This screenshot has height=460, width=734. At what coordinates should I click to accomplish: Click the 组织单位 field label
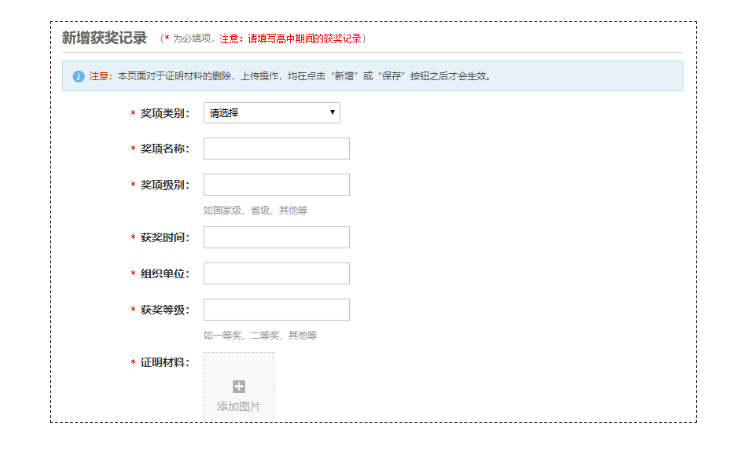click(164, 273)
